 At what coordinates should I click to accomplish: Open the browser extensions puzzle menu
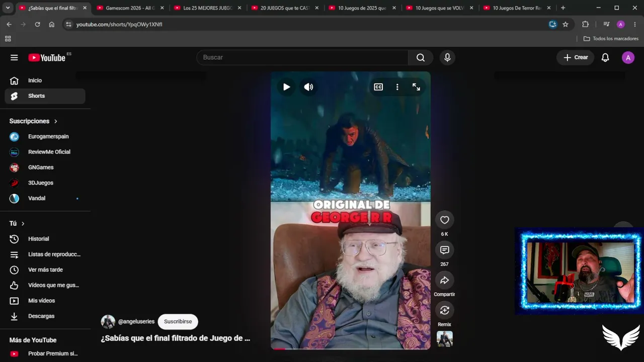point(585,24)
